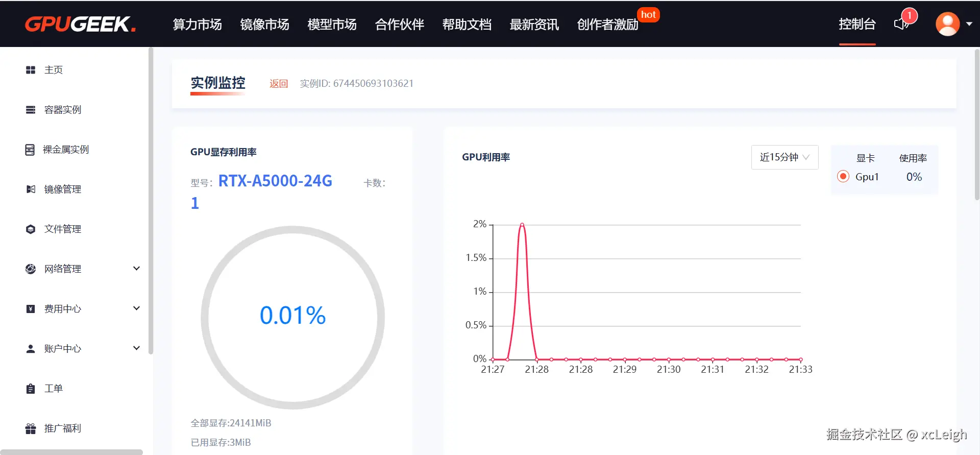Image resolution: width=980 pixels, height=455 pixels.
Task: Click the user avatar icon
Action: tap(947, 24)
